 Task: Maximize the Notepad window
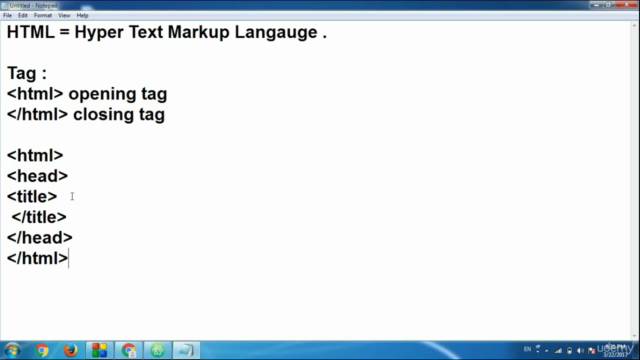[x=609, y=4]
